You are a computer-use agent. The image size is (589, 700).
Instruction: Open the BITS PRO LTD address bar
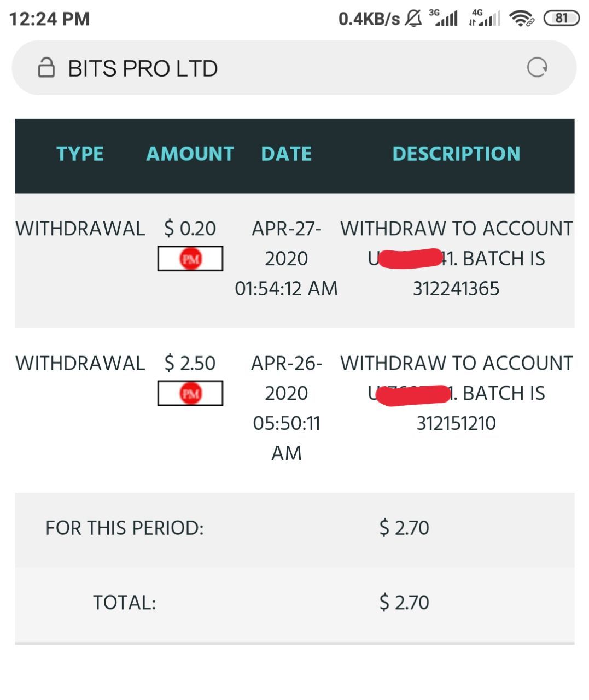pyautogui.click(x=294, y=68)
